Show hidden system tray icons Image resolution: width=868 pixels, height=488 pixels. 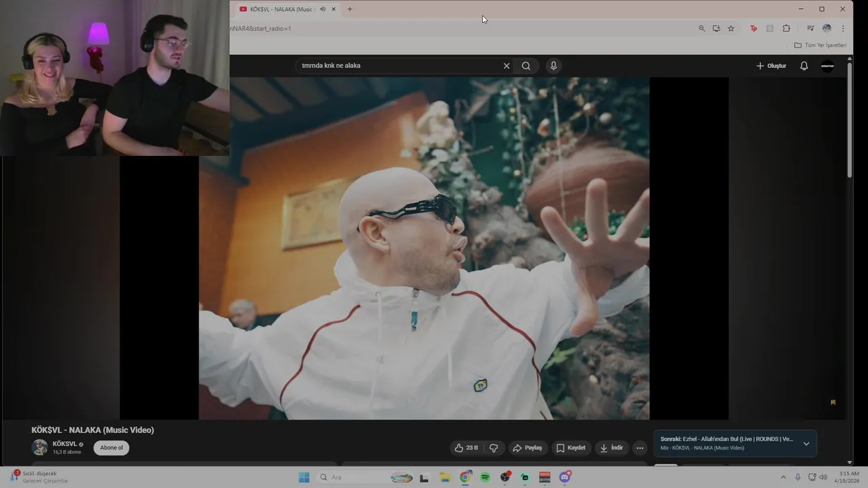(x=783, y=477)
